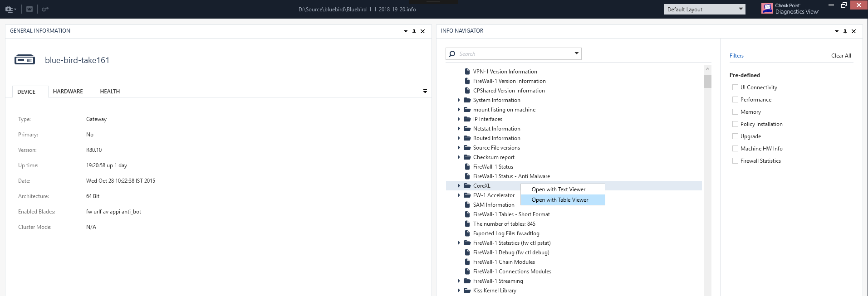The width and height of the screenshot is (868, 296).
Task: Expand the mount listing on machine node
Action: point(459,110)
